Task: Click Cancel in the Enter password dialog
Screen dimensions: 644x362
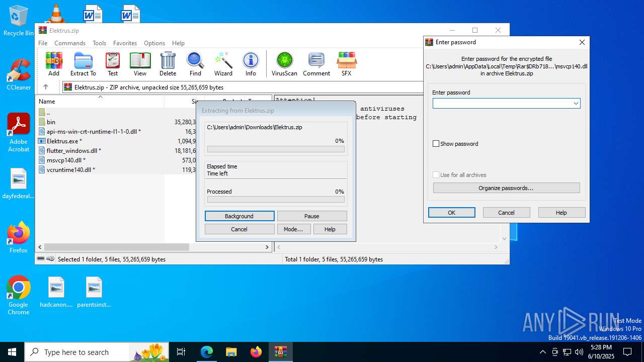Action: (506, 213)
